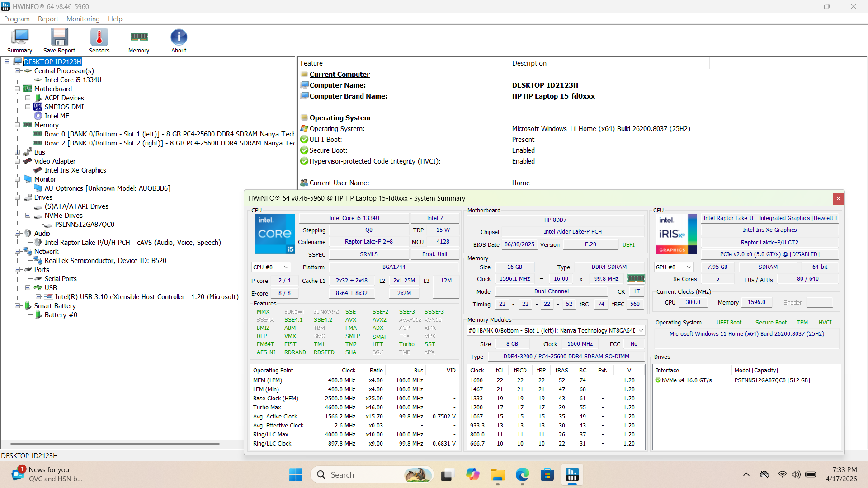Screen dimensions: 868x488
Task: Show hidden system tray icons
Action: (746, 474)
